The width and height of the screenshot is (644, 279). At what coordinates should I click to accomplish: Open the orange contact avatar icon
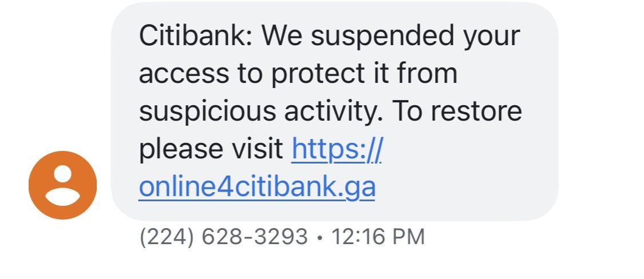tap(62, 185)
